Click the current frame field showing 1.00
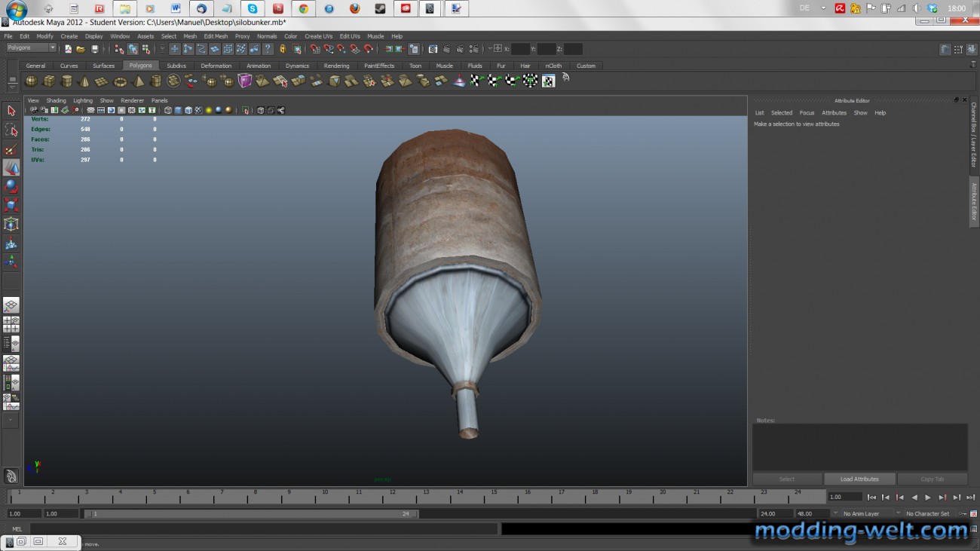This screenshot has width=980, height=551. pyautogui.click(x=844, y=497)
